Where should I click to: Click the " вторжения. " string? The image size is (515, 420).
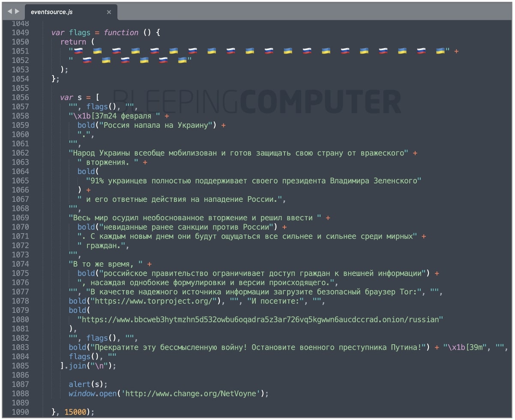pos(108,162)
